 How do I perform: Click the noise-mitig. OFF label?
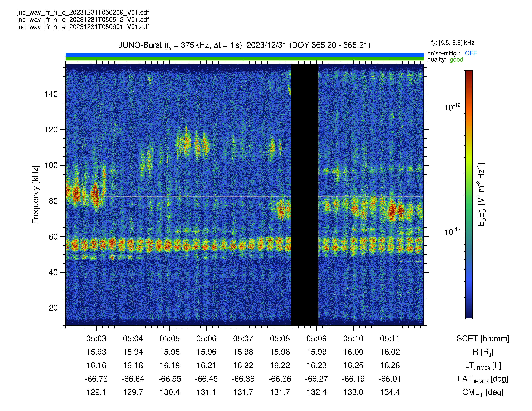(x=452, y=53)
